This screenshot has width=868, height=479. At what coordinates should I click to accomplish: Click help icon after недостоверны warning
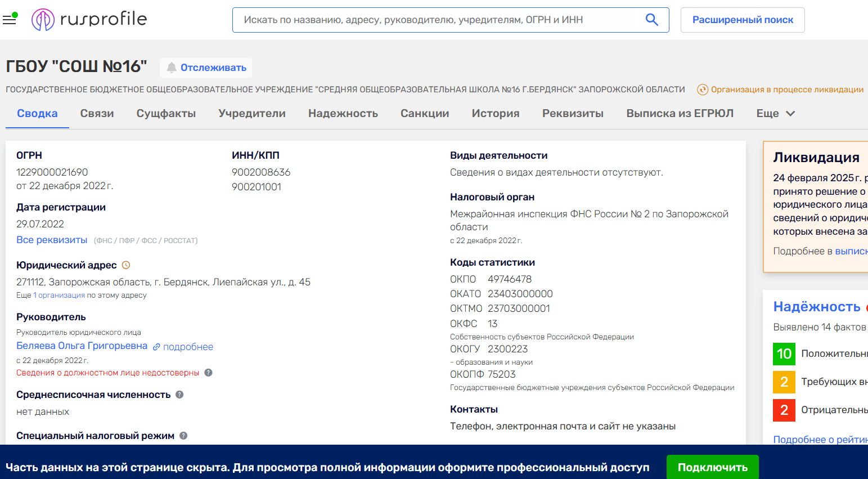point(208,373)
